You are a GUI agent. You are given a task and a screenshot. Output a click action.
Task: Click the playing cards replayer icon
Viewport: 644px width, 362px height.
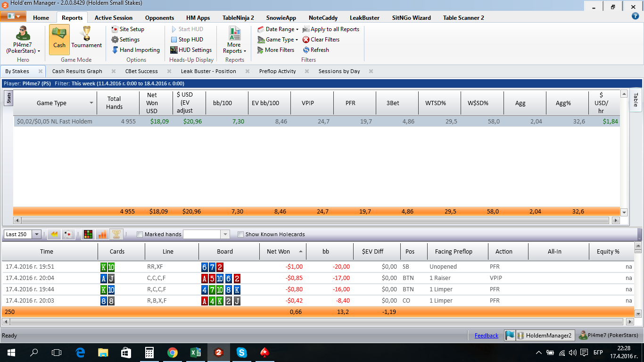[x=67, y=234]
